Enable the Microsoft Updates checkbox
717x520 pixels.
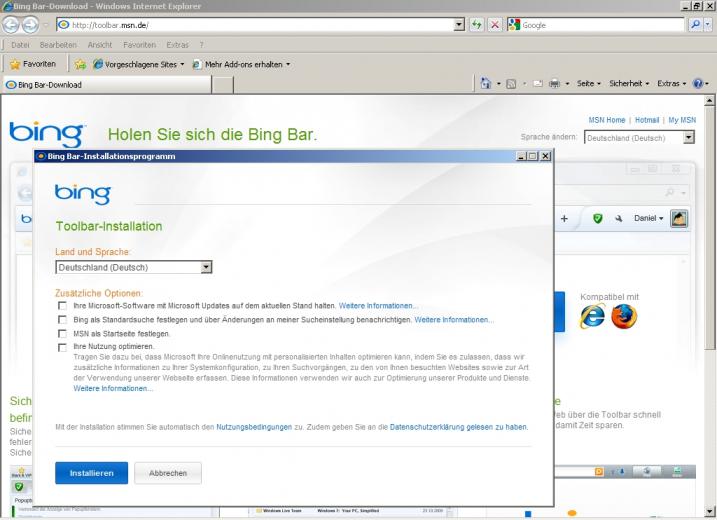[63, 306]
